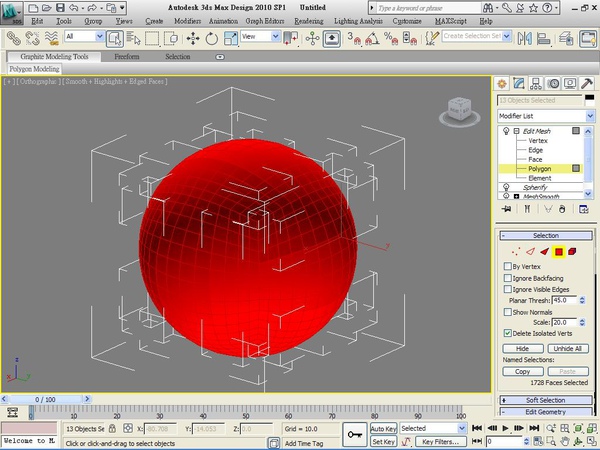Image resolution: width=600 pixels, height=450 pixels.
Task: Select the Vertex sub-object selection icon
Action: [x=516, y=251]
